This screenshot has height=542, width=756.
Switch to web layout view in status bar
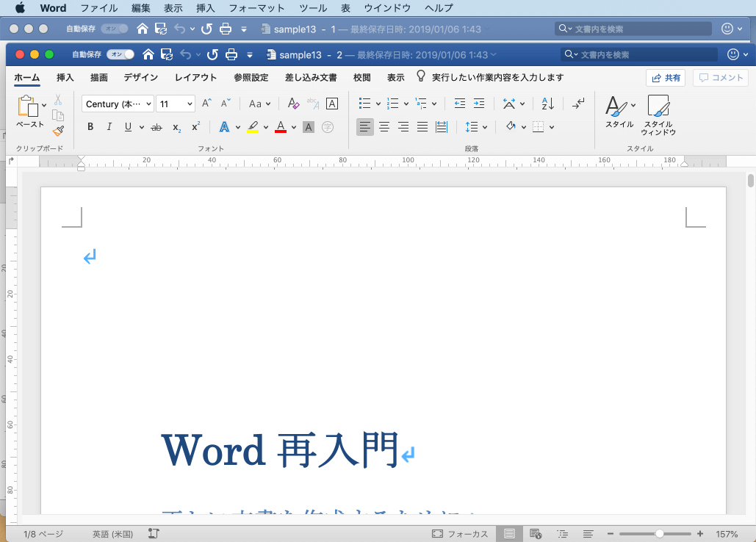536,533
